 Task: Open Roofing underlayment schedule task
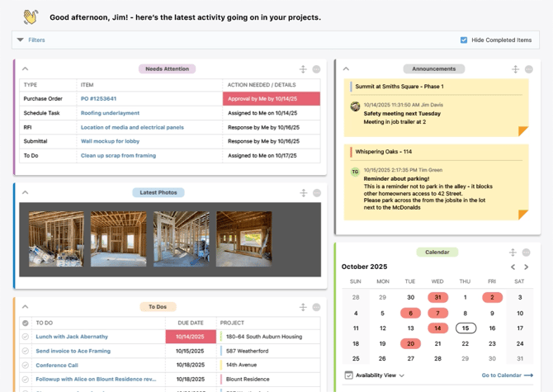coord(110,113)
